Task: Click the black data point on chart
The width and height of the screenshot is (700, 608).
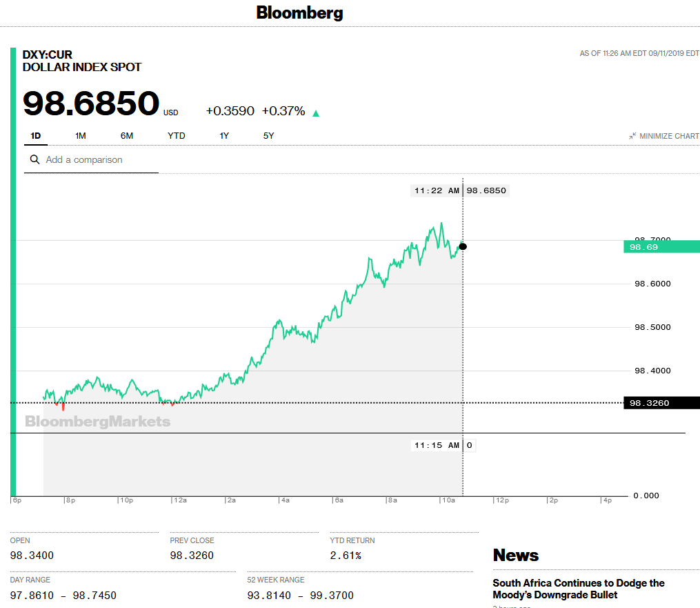Action: coord(463,246)
